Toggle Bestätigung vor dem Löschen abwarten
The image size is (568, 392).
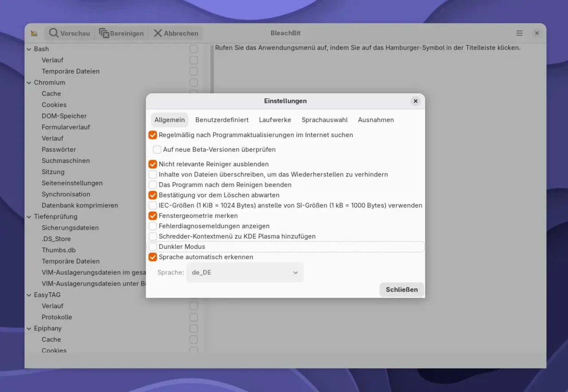click(x=153, y=195)
